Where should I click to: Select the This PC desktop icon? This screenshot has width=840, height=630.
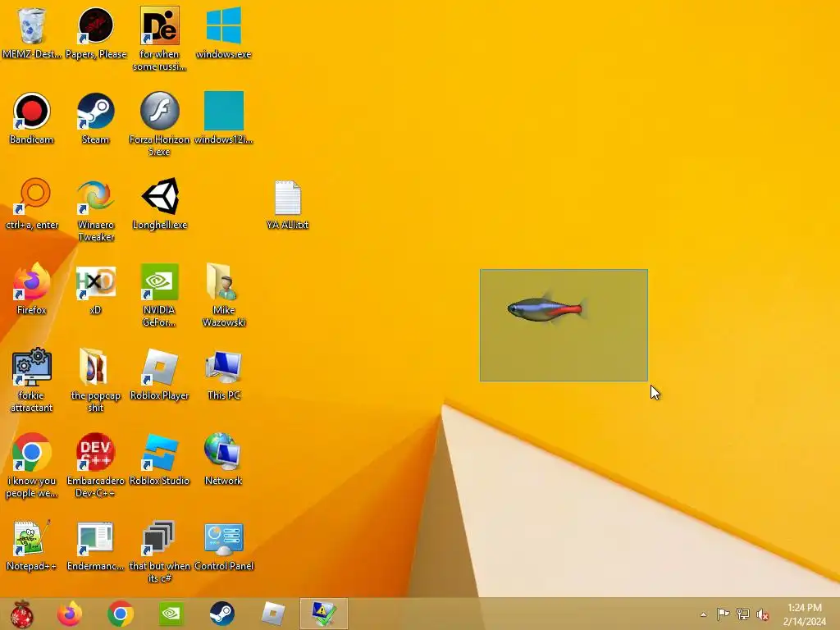(223, 374)
